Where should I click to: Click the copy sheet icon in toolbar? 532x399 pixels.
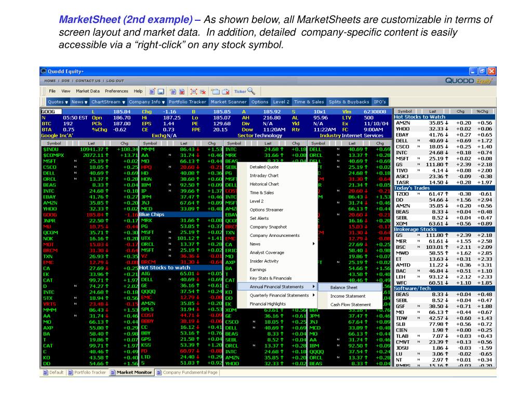(x=173, y=91)
